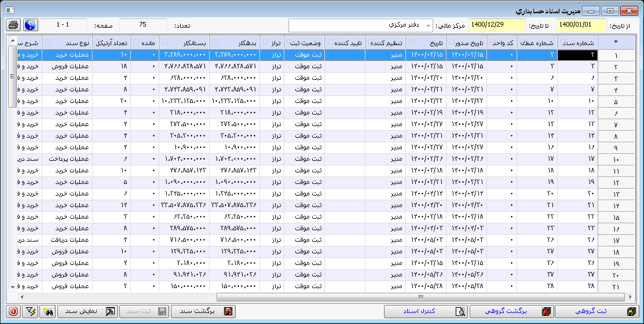Toggle checkbox in بدهکار column header
Screen dimensions: 644x324
[x=215, y=42]
